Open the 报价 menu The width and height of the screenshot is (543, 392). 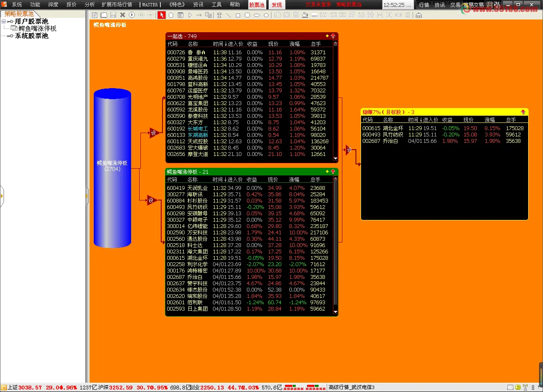point(72,5)
